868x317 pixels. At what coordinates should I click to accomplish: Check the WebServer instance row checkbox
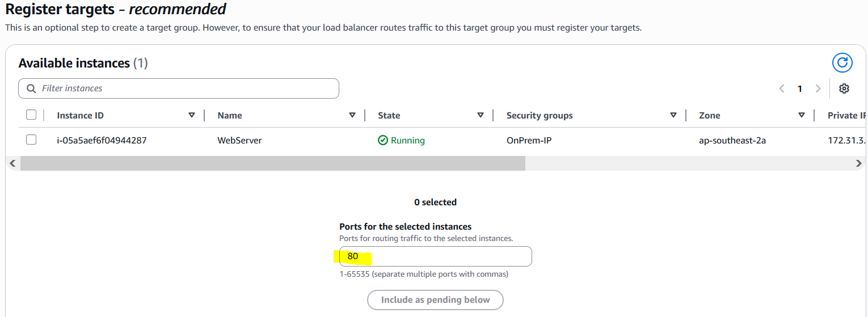click(x=31, y=140)
